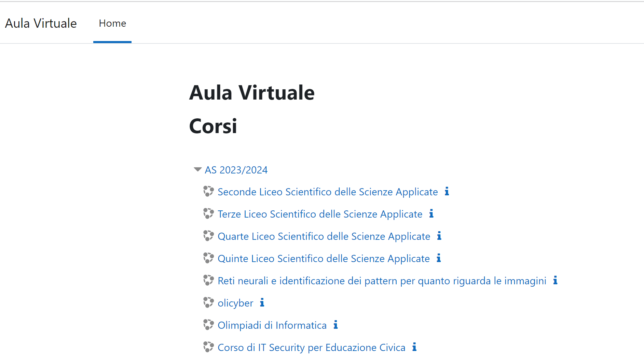Click info icon for Seconde Liceo Scientifico

(x=447, y=191)
